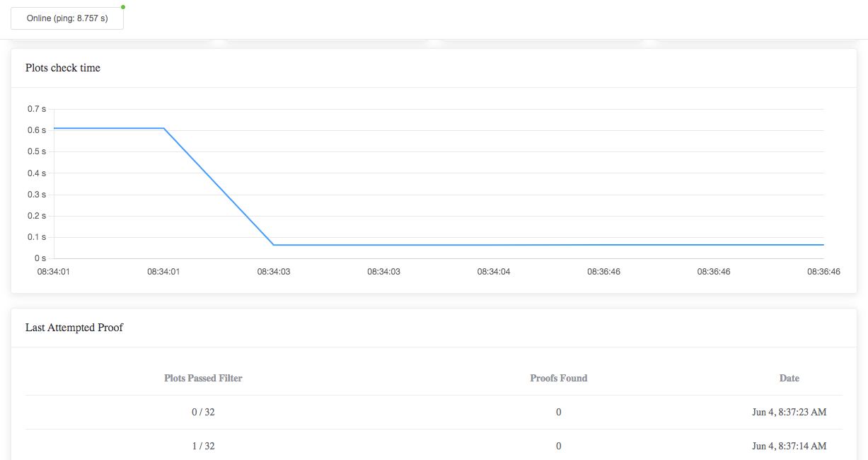Click the 0.7 s y-axis label
The height and width of the screenshot is (460, 868).
click(x=37, y=109)
